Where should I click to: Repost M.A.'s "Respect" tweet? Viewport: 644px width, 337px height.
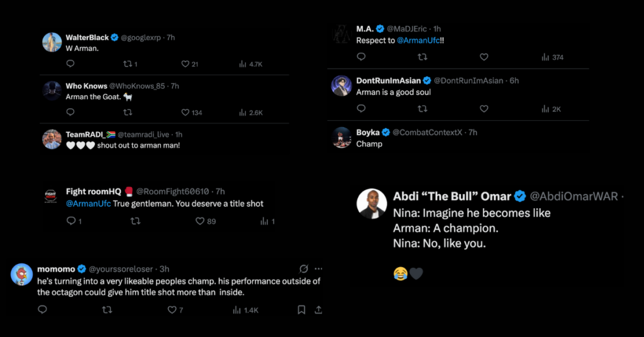point(423,57)
